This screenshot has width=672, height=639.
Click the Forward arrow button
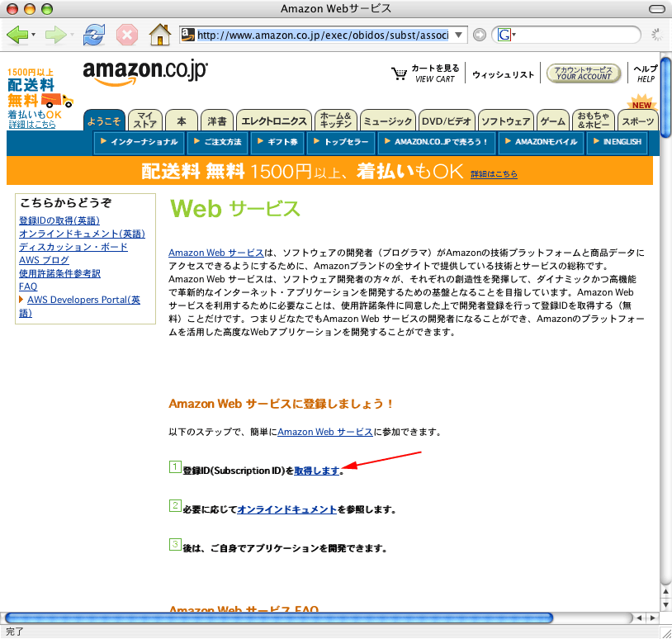[55, 35]
